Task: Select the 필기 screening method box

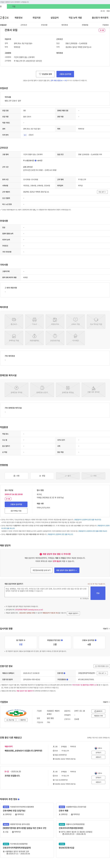Action: pos(68,476)
